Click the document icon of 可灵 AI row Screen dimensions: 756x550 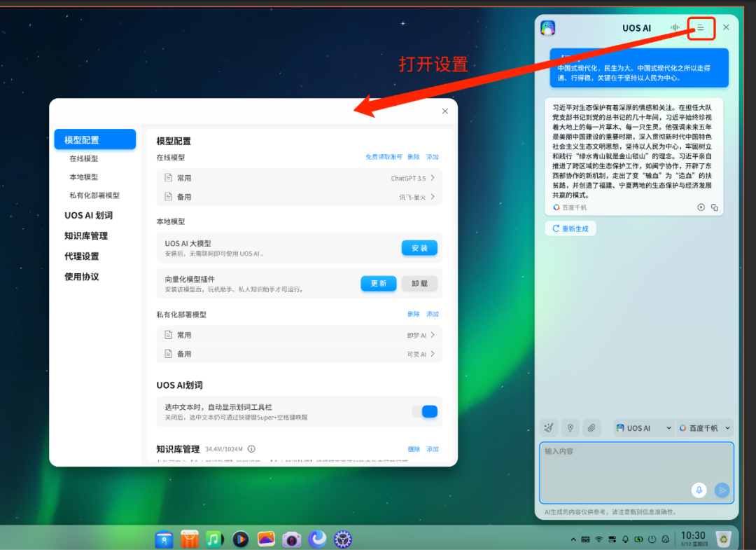(x=168, y=354)
